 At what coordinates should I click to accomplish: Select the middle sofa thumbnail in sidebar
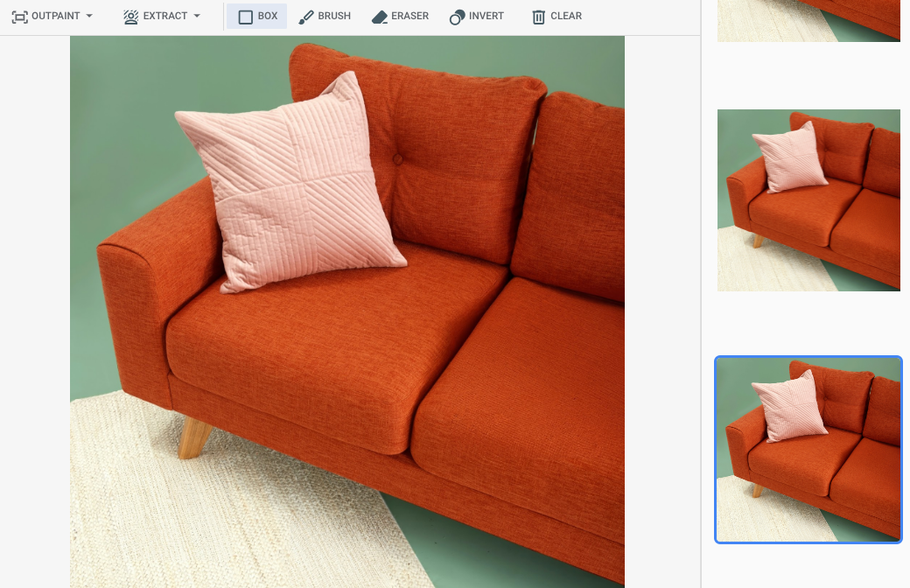[808, 199]
